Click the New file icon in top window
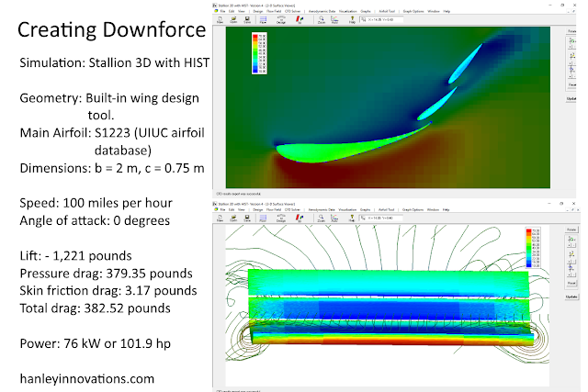588x392 pixels. click(x=220, y=19)
